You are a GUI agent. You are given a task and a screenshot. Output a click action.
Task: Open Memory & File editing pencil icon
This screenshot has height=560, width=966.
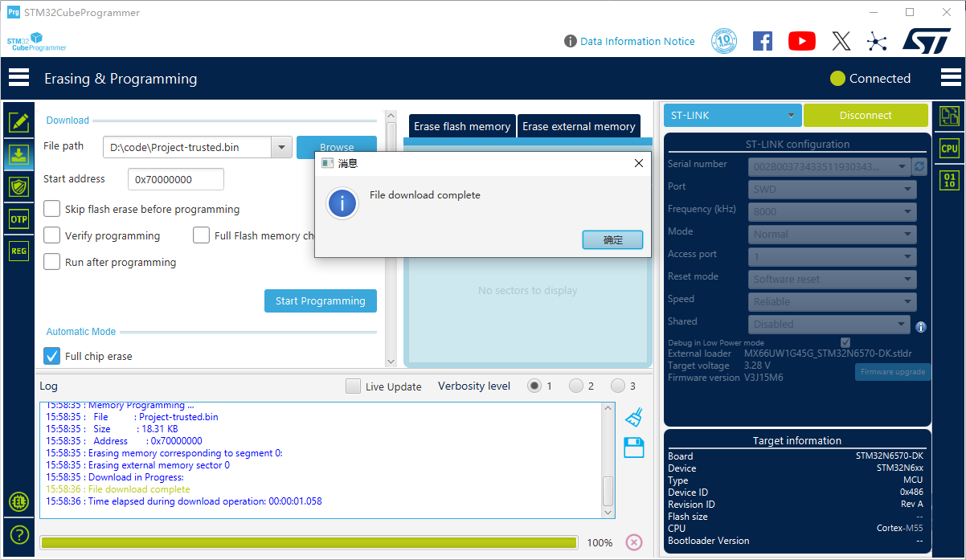pyautogui.click(x=18, y=122)
